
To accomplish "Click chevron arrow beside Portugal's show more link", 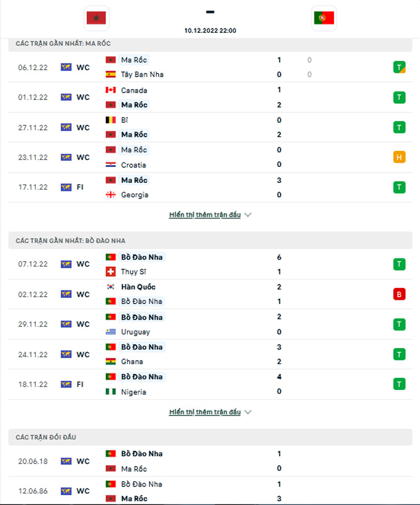I will tap(248, 412).
